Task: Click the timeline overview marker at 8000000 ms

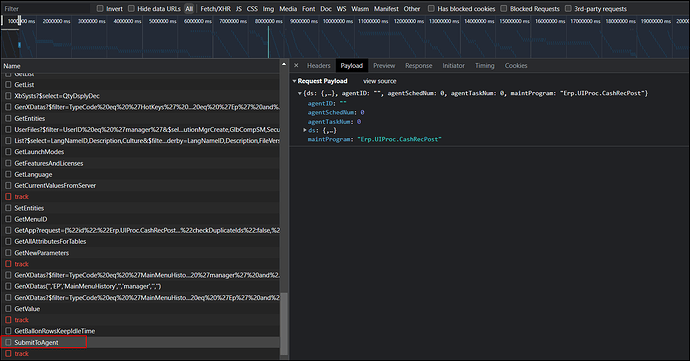Action: point(268,41)
